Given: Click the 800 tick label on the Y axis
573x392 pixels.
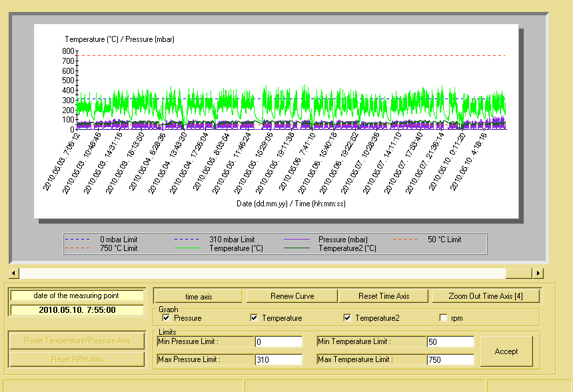Looking at the screenshot, I should pos(68,51).
